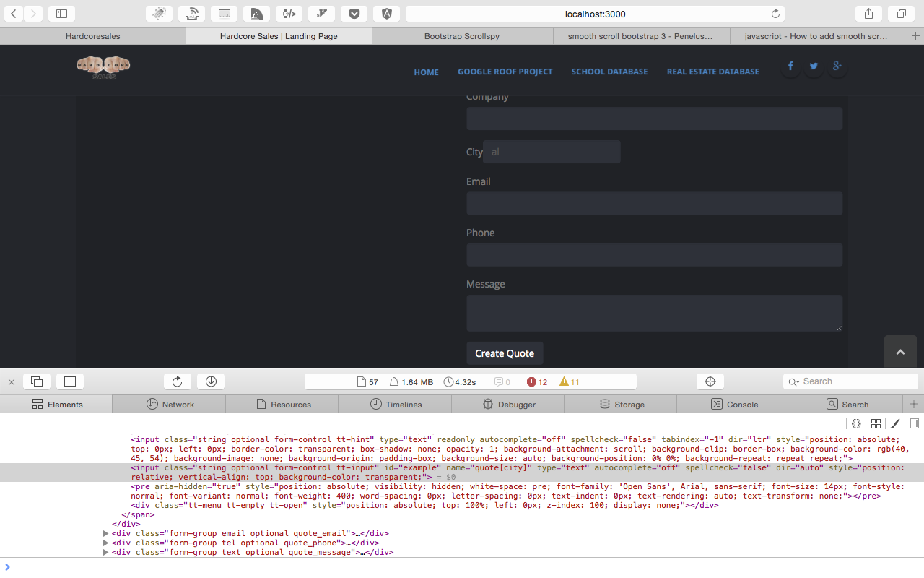
Task: Click the 4.32s load time indicator
Action: coord(460,382)
